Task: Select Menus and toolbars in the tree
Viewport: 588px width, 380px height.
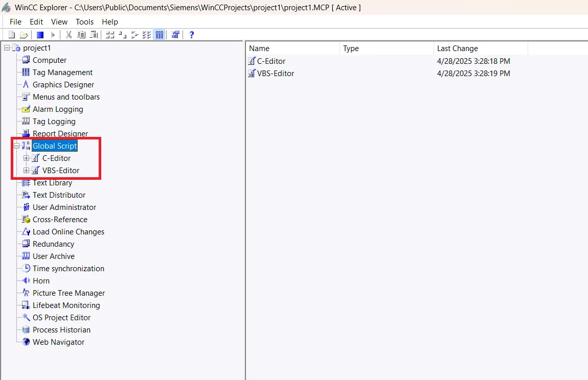Action: (x=66, y=97)
